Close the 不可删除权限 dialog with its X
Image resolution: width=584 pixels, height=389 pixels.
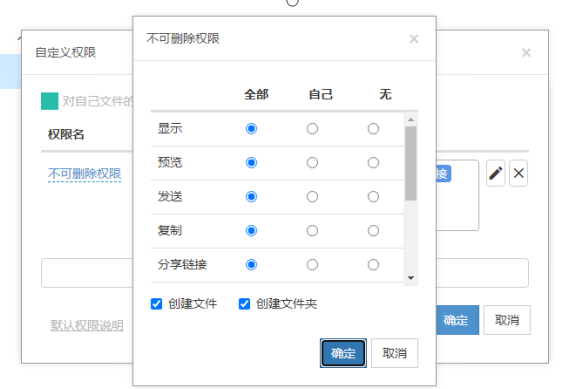pos(414,39)
